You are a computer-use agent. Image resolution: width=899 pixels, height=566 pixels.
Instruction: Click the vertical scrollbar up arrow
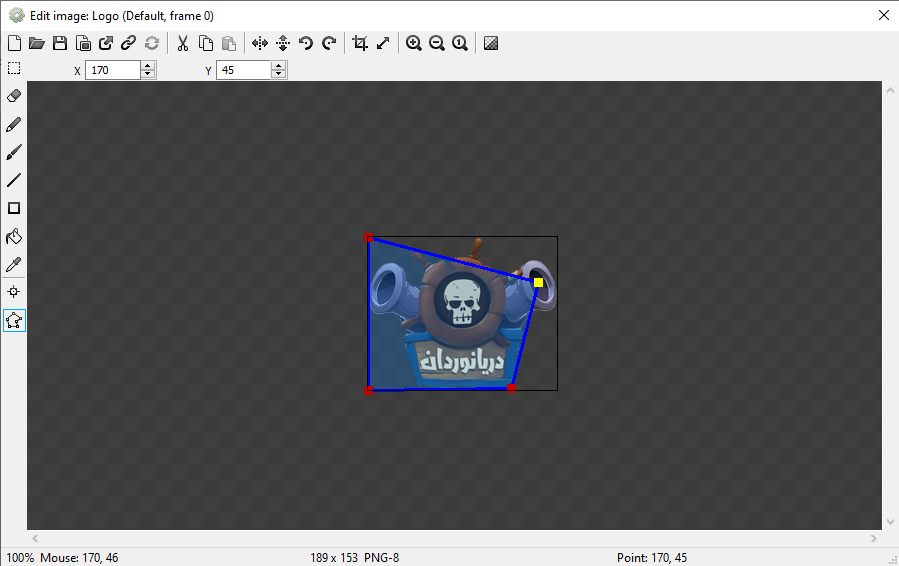point(890,90)
